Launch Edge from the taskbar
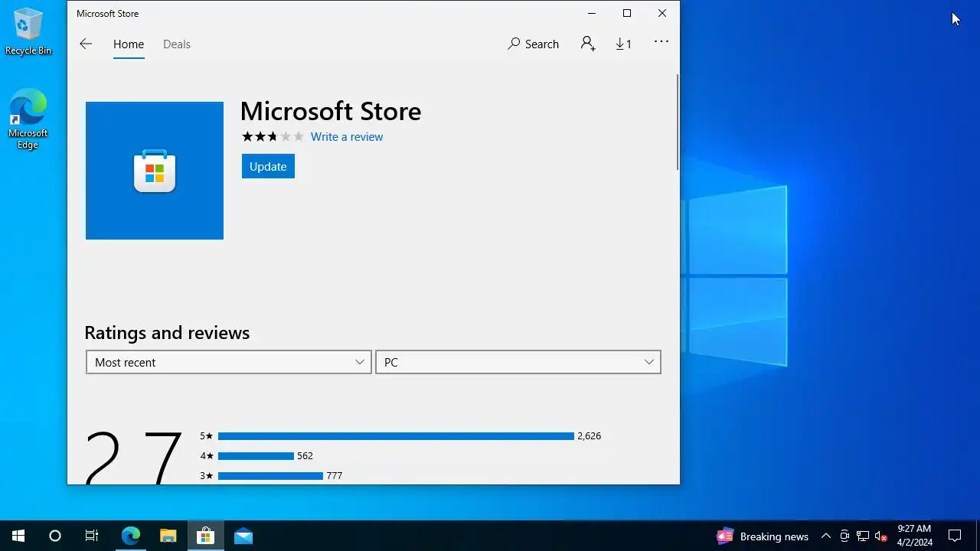Image resolution: width=980 pixels, height=551 pixels. pyautogui.click(x=131, y=536)
